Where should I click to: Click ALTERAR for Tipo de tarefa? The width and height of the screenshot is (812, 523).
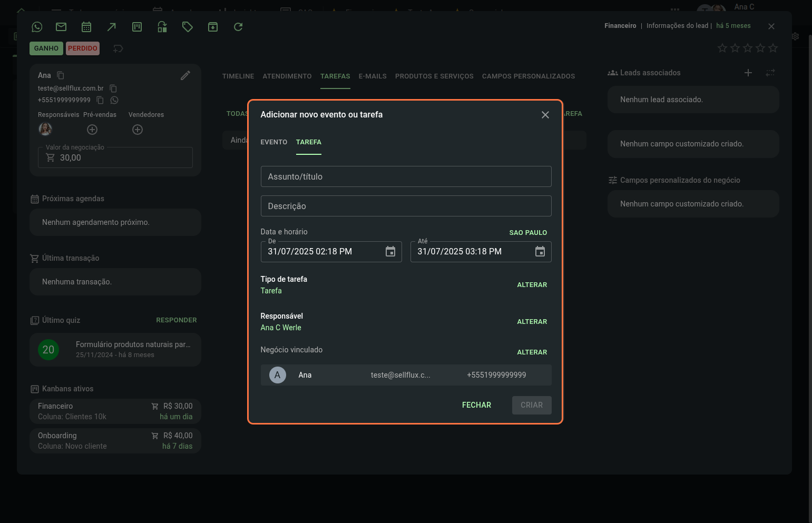point(532,285)
